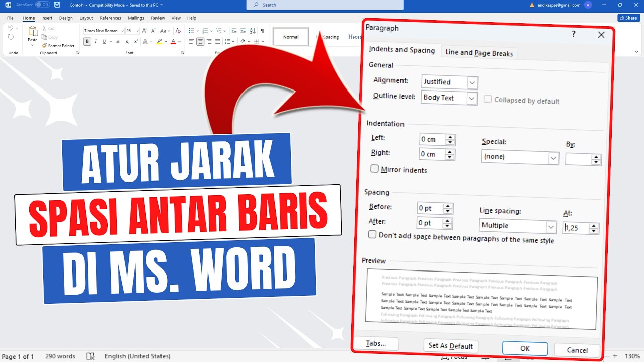Click the Spacing Before value field

pyautogui.click(x=430, y=208)
